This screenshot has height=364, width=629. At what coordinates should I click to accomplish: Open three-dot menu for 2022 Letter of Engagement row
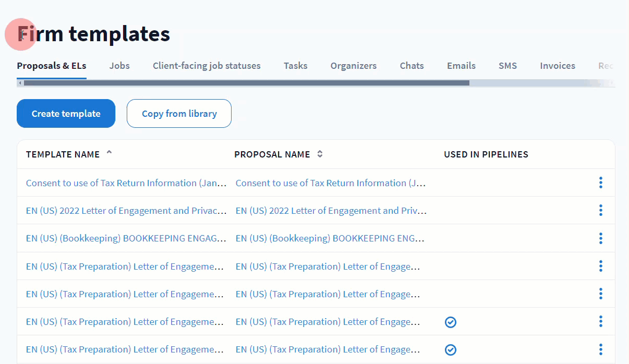point(600,210)
